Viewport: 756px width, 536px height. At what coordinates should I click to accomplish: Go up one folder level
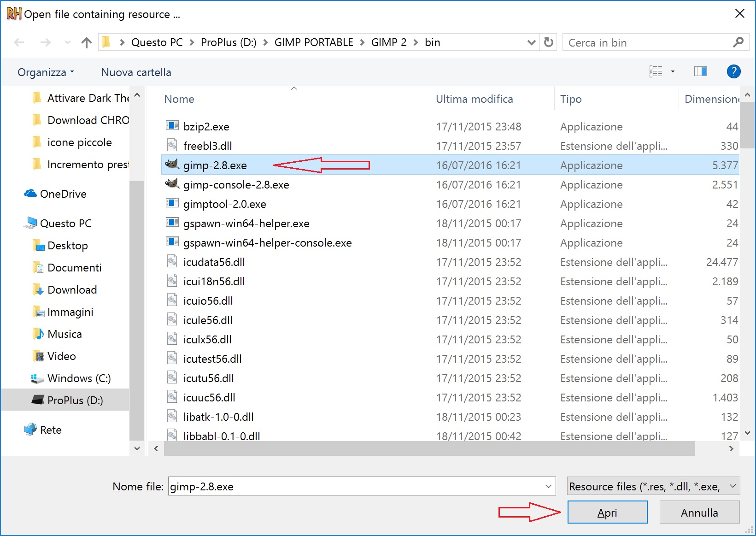[x=86, y=43]
